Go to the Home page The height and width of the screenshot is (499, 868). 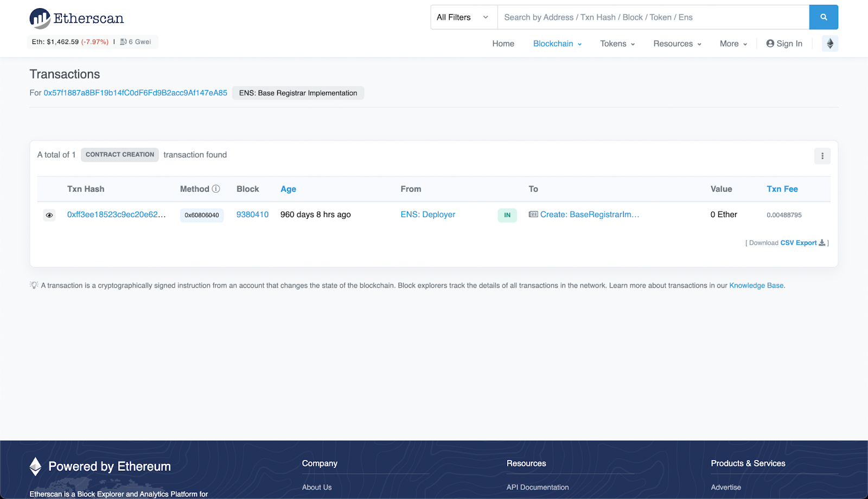503,43
